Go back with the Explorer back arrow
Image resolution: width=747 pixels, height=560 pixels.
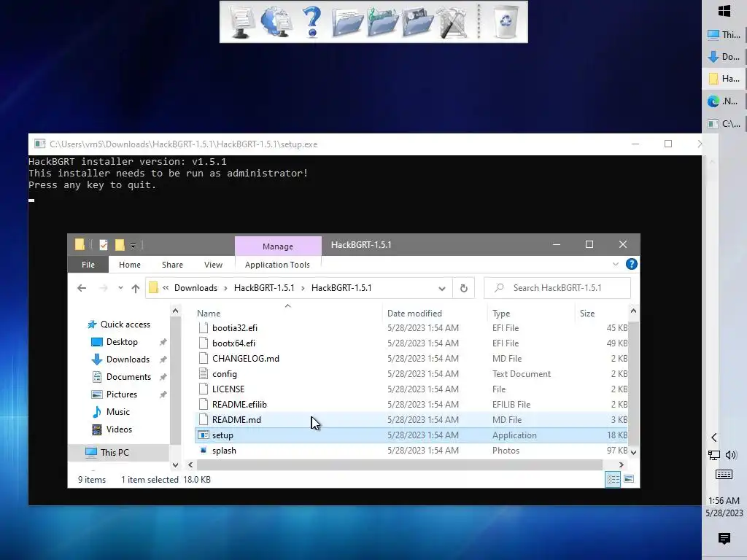[x=82, y=288]
